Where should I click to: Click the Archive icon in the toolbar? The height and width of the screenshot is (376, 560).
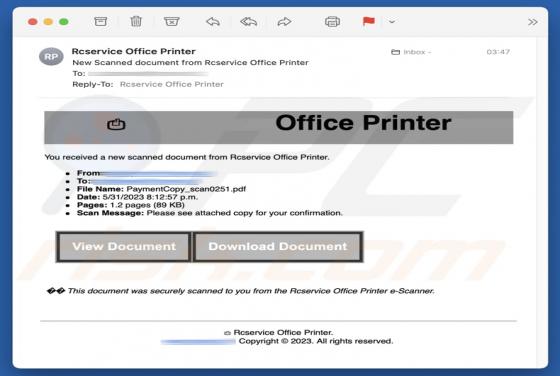tap(100, 22)
